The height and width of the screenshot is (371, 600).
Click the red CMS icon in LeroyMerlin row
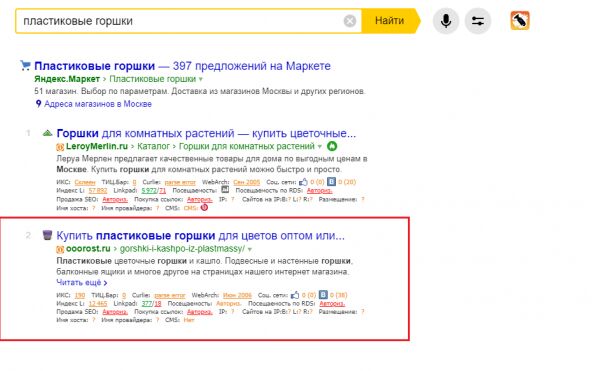pyautogui.click(x=204, y=208)
